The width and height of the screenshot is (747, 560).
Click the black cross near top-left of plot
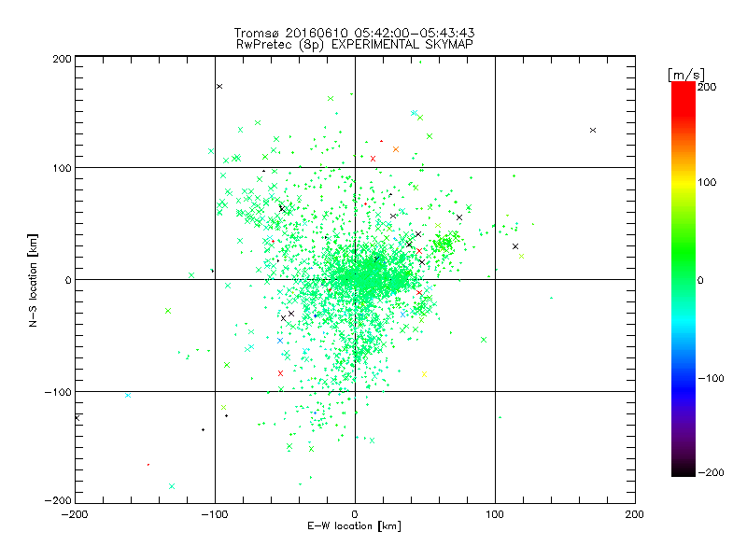click(x=219, y=86)
